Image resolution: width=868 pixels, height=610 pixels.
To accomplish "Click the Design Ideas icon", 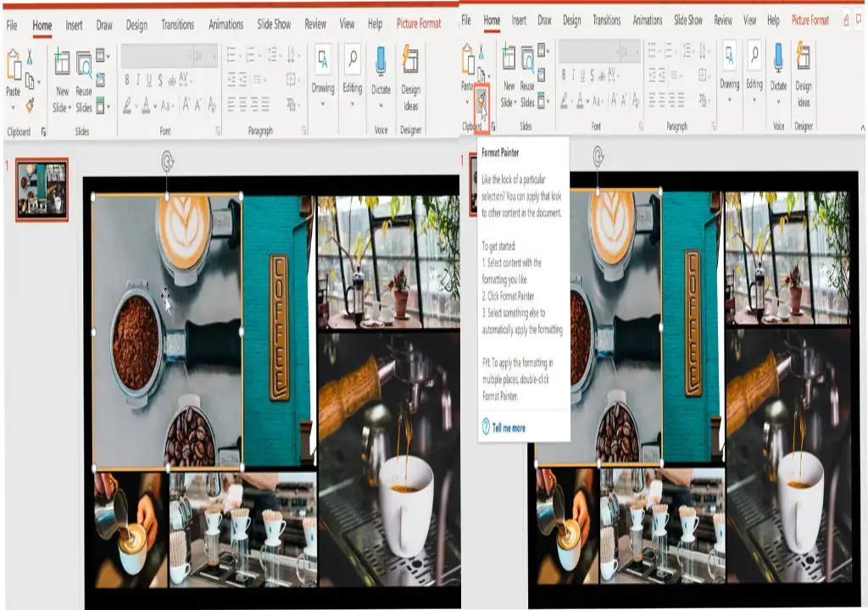I will (411, 59).
